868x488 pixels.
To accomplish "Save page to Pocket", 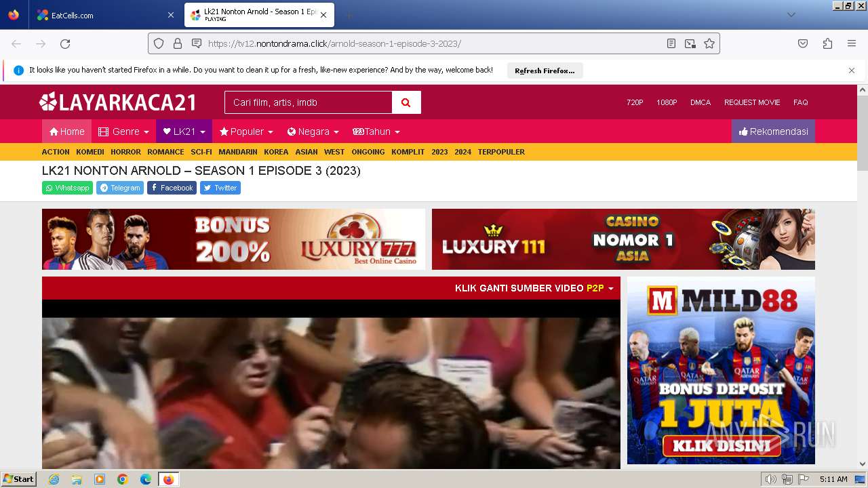I will click(803, 43).
